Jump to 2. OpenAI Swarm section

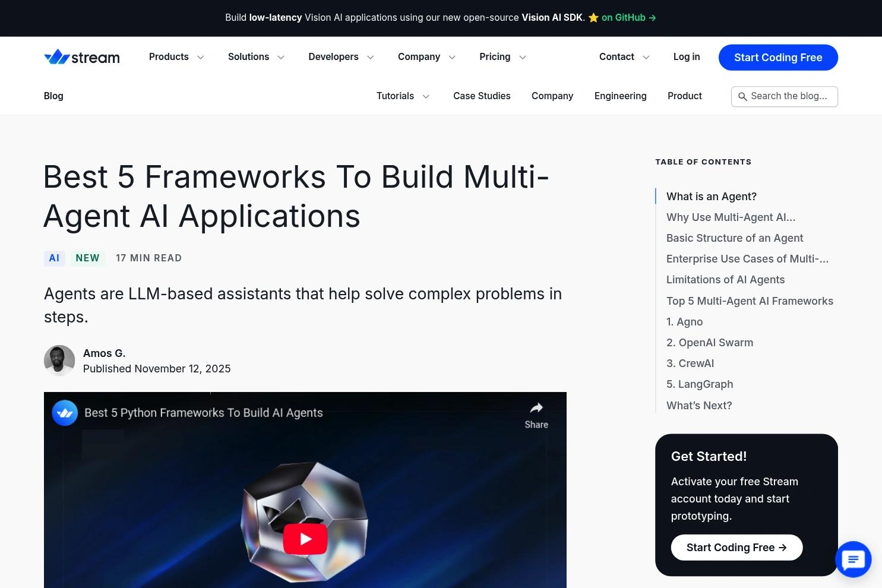coord(710,343)
